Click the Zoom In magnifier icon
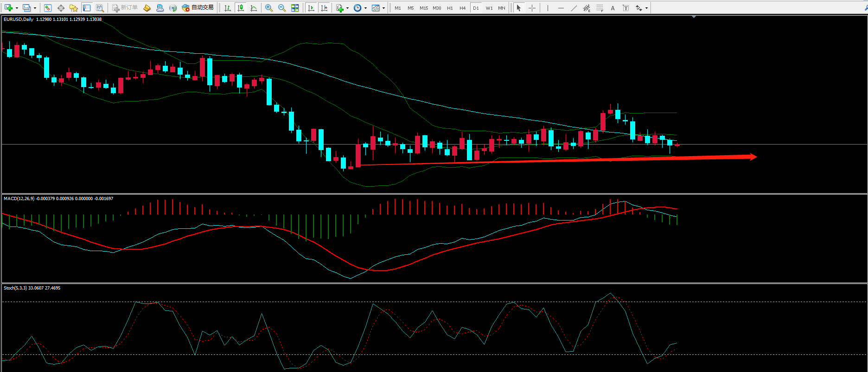The width and height of the screenshot is (868, 372). tap(269, 8)
